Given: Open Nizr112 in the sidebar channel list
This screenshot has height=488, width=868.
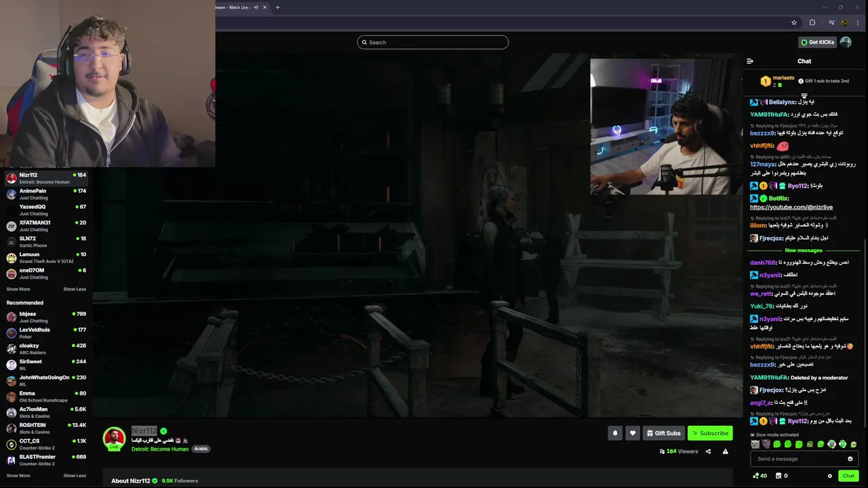Looking at the screenshot, I should click(x=46, y=178).
